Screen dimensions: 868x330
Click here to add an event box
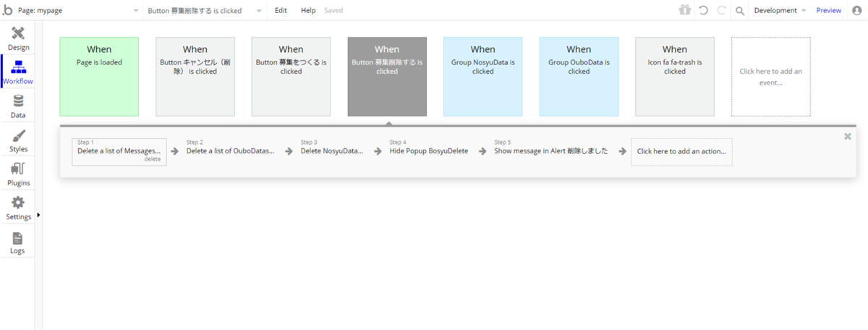point(770,77)
